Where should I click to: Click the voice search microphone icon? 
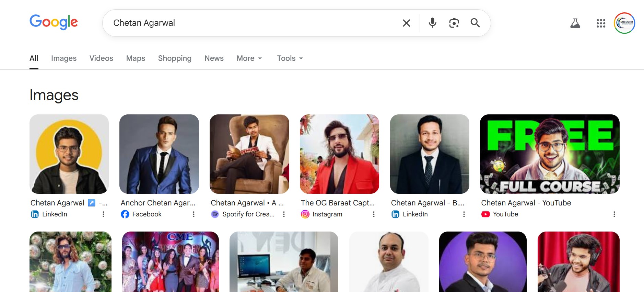pyautogui.click(x=432, y=23)
